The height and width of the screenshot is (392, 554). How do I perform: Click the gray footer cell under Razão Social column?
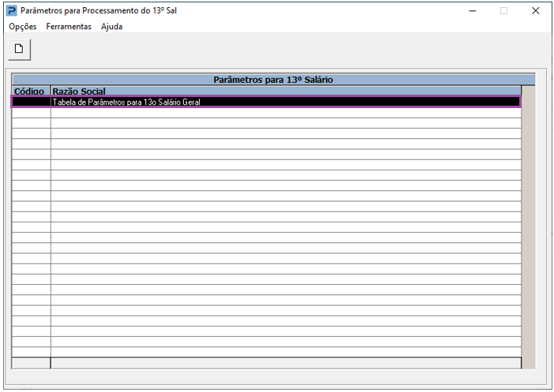(x=286, y=363)
